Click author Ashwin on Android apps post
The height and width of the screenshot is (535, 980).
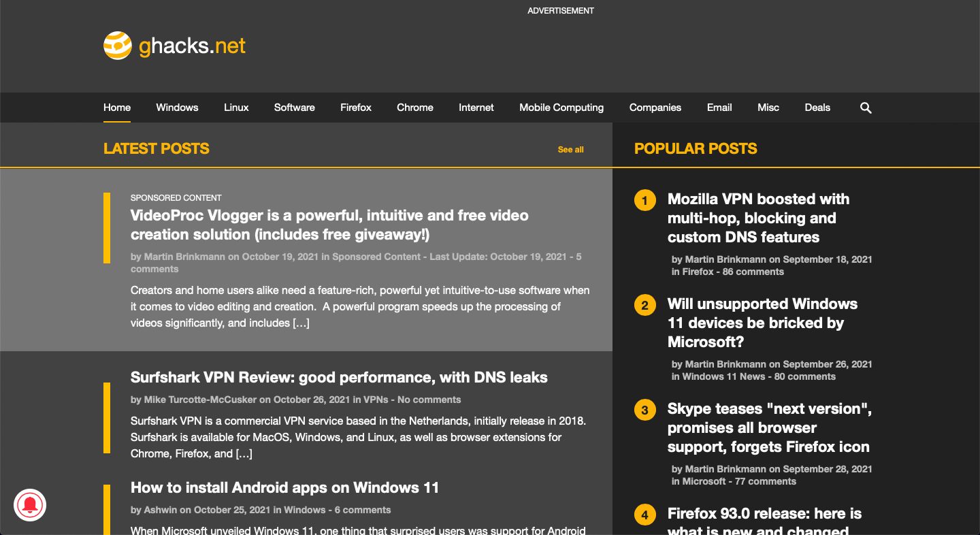pyautogui.click(x=160, y=510)
